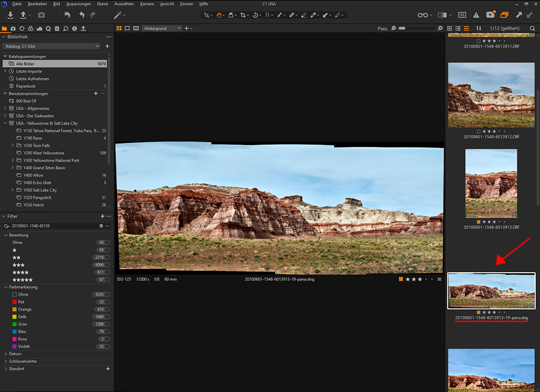Viewport: 540px width, 392px height.
Task: Toggle the exposure warning triangle
Action: coord(476,15)
